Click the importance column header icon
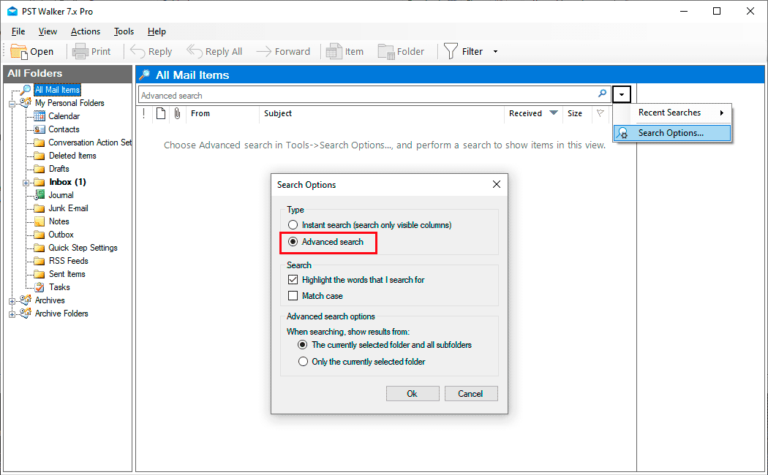This screenshot has width=768, height=475. tap(144, 113)
